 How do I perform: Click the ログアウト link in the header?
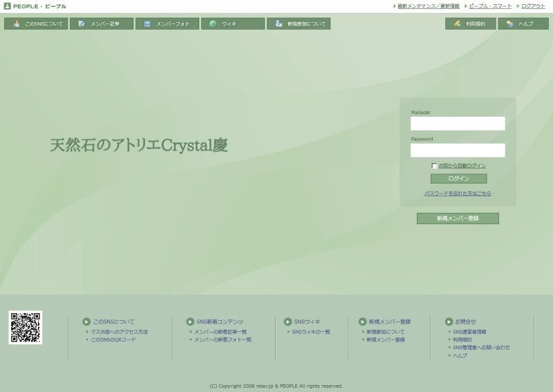533,6
